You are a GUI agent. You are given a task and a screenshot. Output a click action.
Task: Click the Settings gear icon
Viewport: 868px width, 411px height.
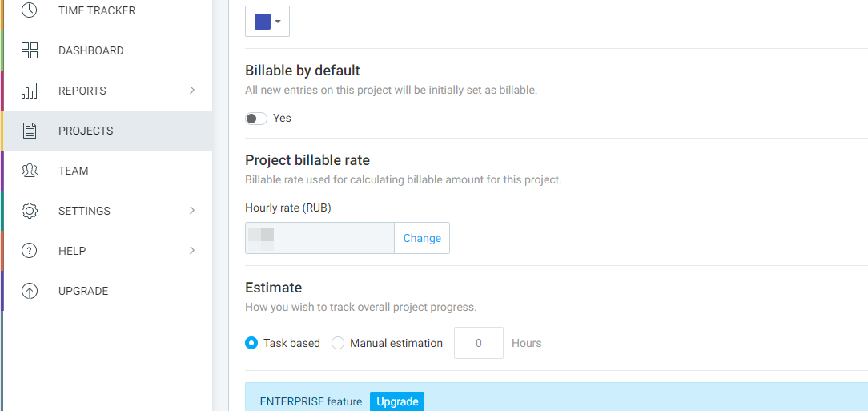[x=30, y=211]
